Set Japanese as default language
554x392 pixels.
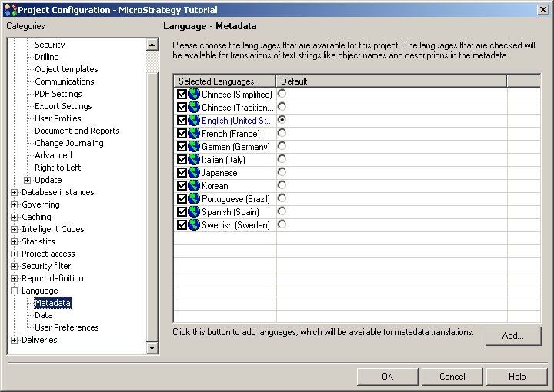click(x=282, y=172)
